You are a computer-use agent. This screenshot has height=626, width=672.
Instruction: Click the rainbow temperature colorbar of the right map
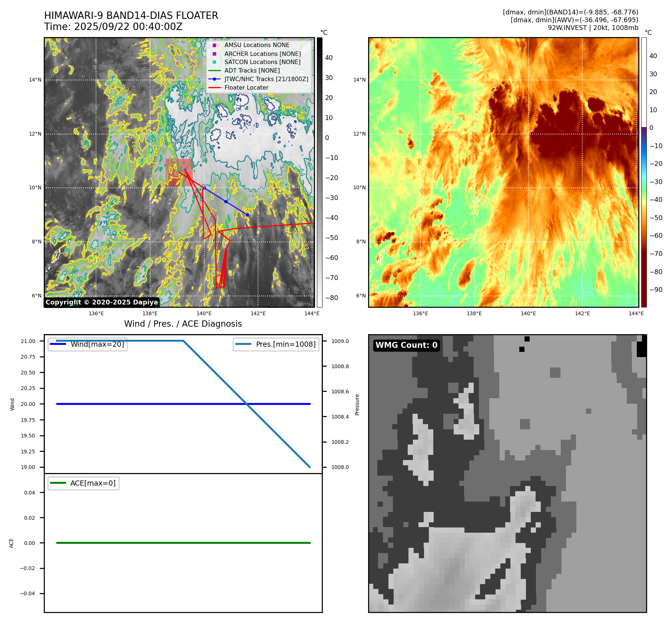pyautogui.click(x=644, y=172)
